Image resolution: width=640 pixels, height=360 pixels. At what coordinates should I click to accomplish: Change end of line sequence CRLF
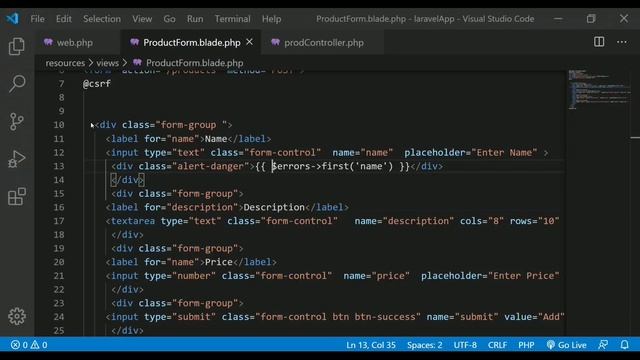pos(497,345)
